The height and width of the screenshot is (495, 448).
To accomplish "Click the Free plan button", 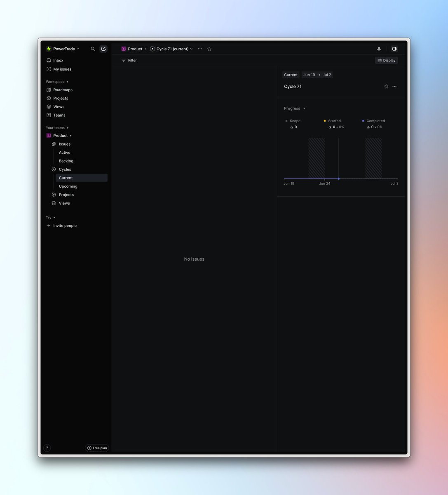I will click(x=97, y=448).
